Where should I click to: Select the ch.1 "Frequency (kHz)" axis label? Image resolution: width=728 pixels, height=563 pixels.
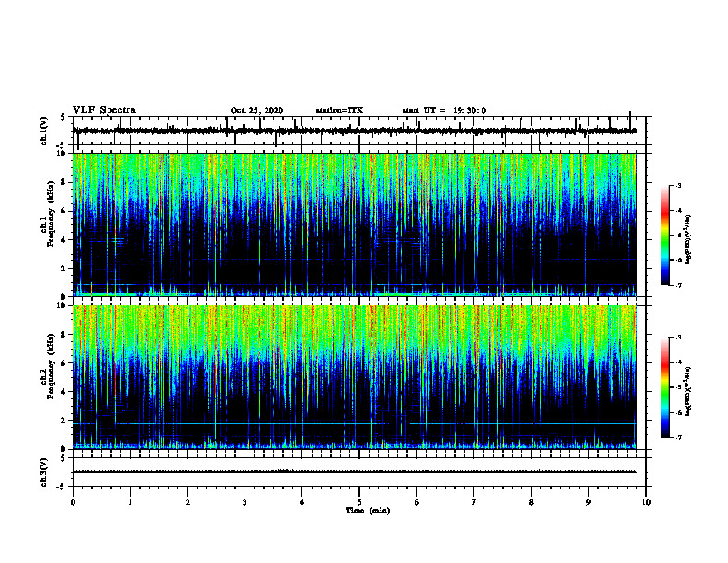(51, 214)
